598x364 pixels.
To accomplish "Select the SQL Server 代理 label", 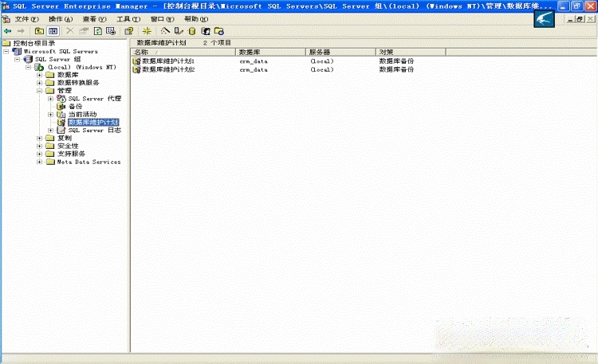I will pos(95,99).
